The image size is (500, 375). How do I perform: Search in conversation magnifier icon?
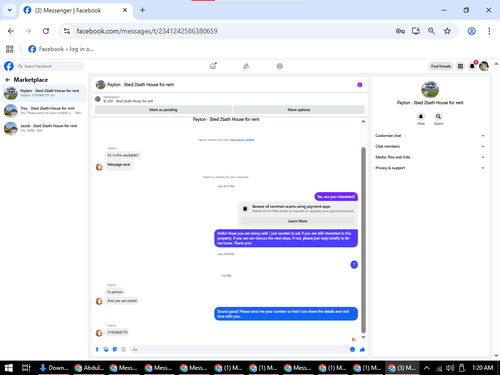[x=438, y=116]
